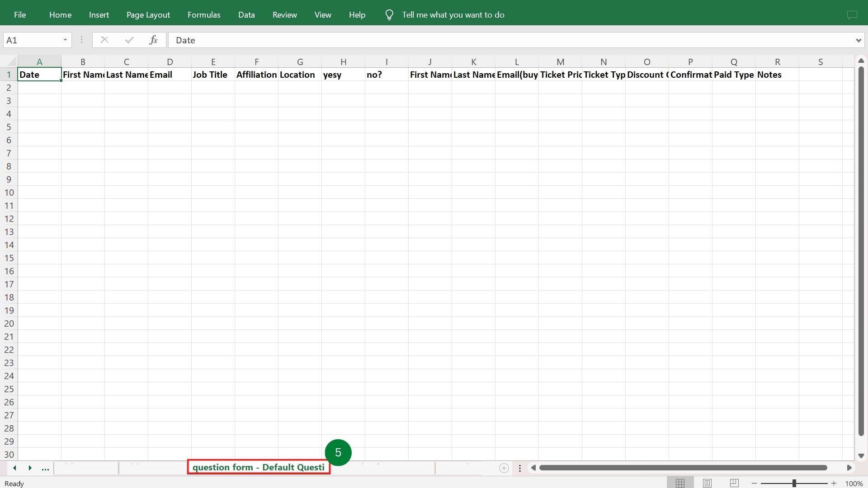Viewport: 868px width, 488px height.
Task: Open the File menu
Action: [20, 15]
